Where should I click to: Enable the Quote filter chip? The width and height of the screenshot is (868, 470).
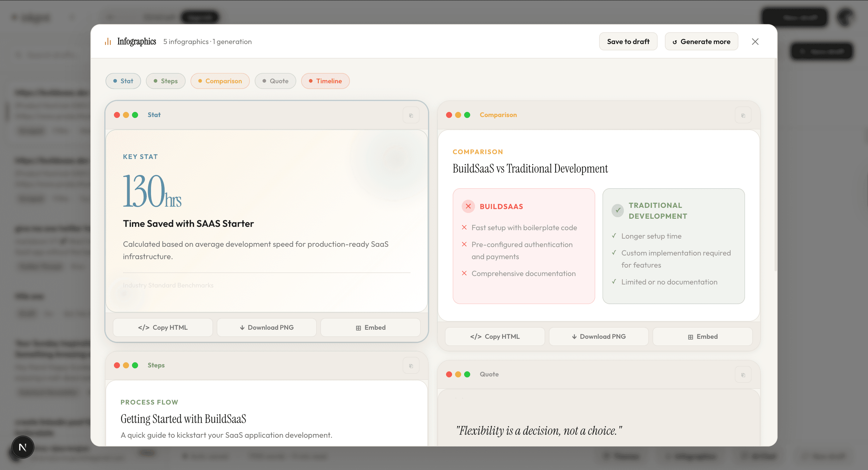coord(275,81)
